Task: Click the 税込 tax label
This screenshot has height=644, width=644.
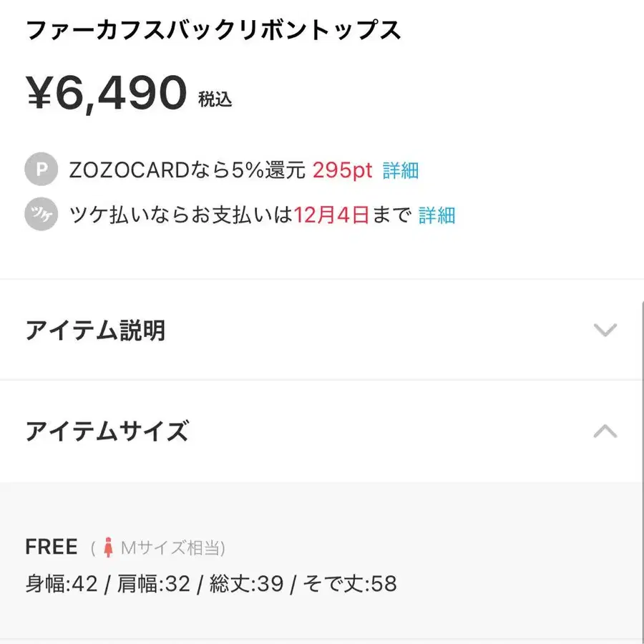Action: point(215,99)
